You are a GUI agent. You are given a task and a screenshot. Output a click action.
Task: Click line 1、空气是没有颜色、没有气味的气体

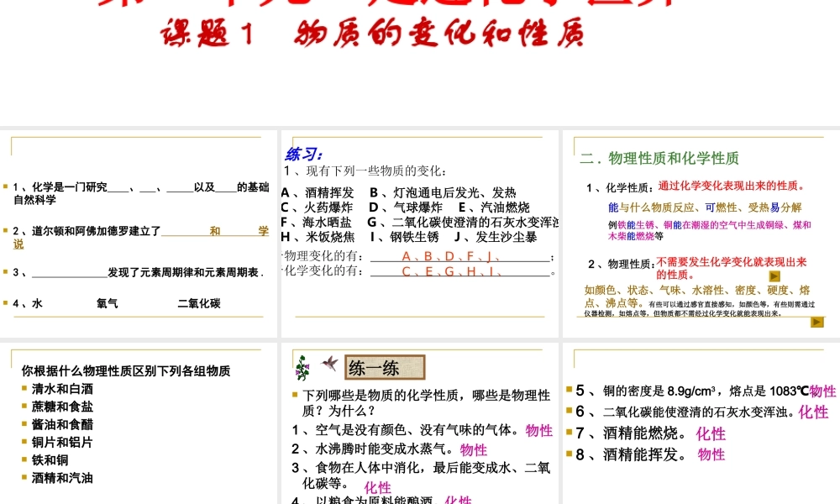[406, 430]
